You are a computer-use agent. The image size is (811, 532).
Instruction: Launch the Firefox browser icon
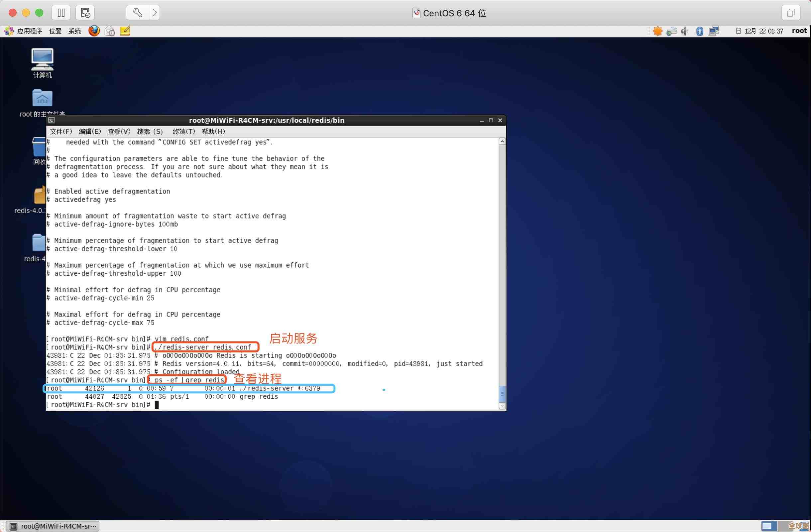pos(94,31)
